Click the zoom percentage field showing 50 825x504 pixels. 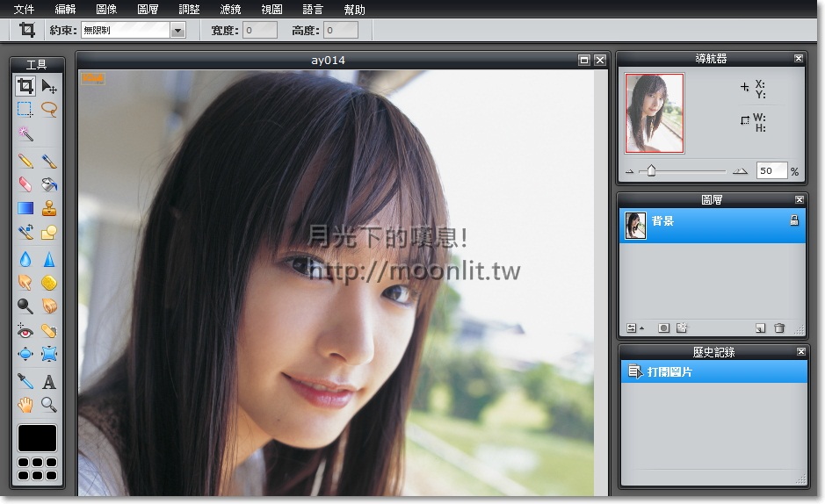click(772, 170)
